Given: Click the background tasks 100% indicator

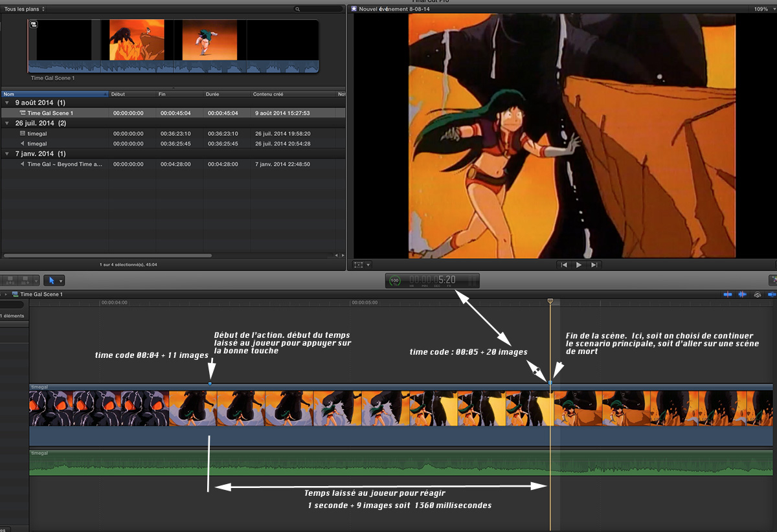Looking at the screenshot, I should [x=395, y=280].
